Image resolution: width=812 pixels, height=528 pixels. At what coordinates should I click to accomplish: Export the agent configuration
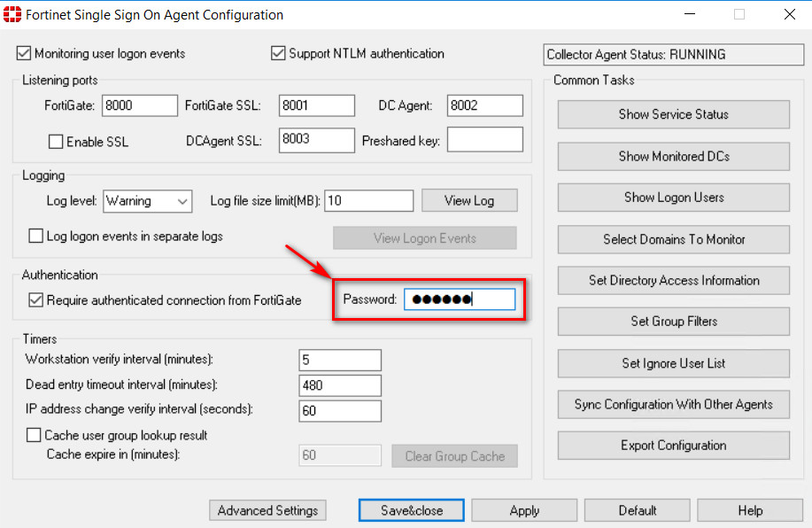[x=673, y=445]
